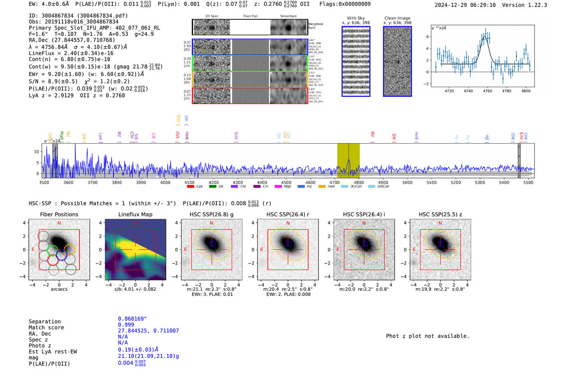576x392 pixels.
Task: Click the orange HeII legend swatch
Action: [x=322, y=186]
